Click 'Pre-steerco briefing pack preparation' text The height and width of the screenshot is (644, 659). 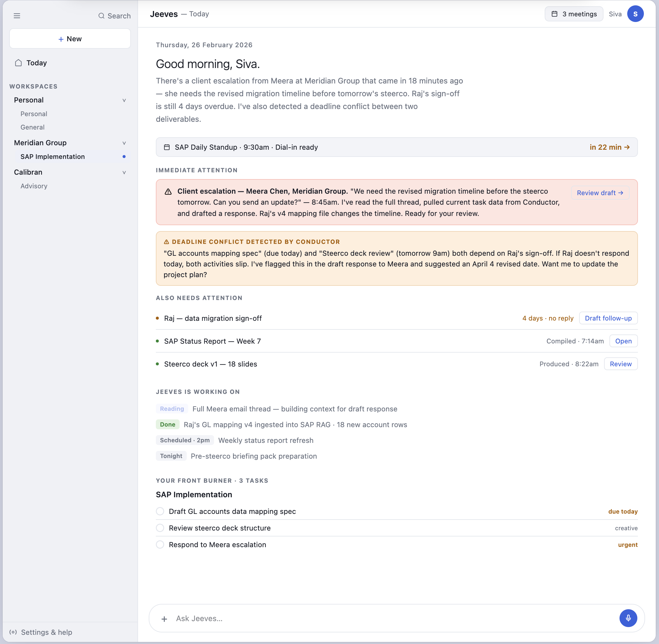click(x=254, y=456)
